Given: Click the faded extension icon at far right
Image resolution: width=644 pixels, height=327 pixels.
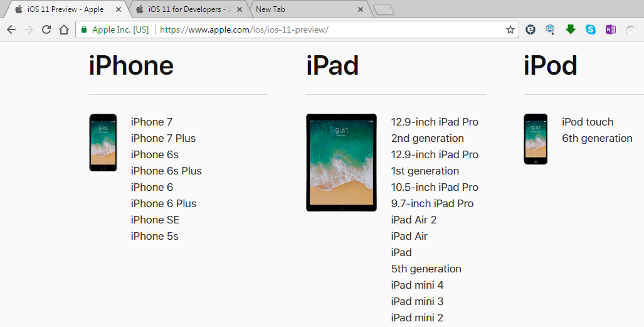Looking at the screenshot, I should click(x=631, y=29).
